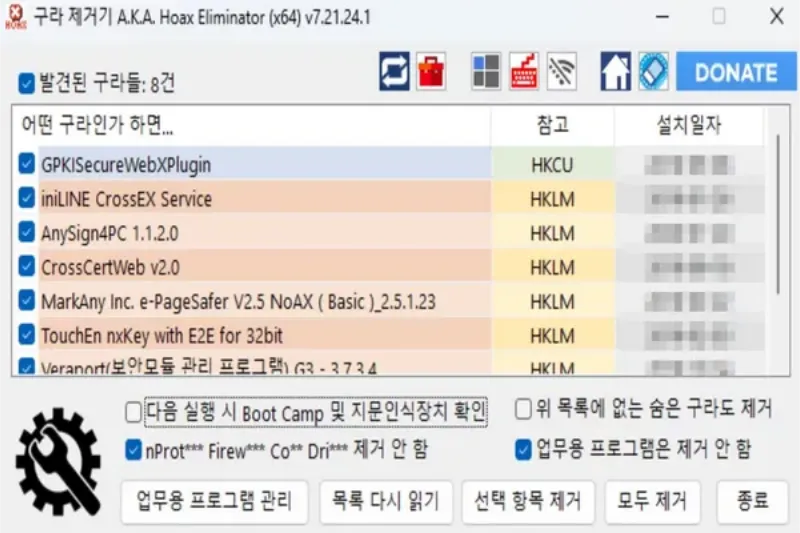
Task: Toggle 업무용 프로그램은 제거 안 함 checkbox
Action: (x=523, y=450)
